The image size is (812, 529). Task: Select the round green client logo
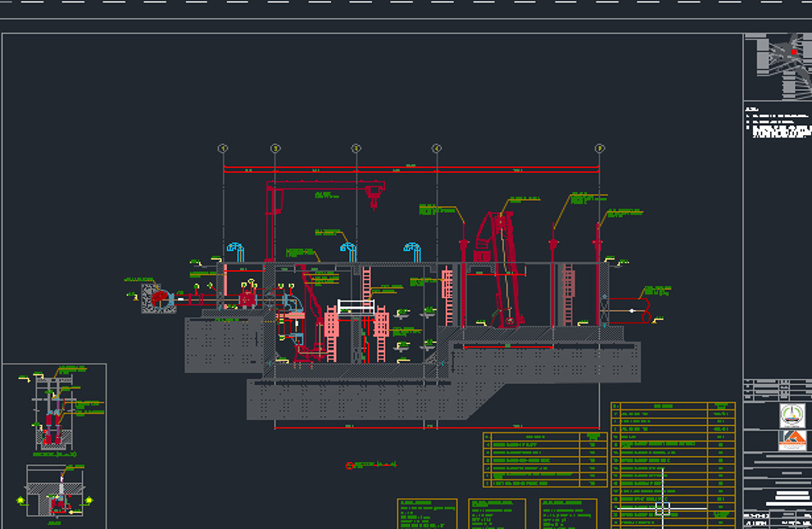(792, 415)
